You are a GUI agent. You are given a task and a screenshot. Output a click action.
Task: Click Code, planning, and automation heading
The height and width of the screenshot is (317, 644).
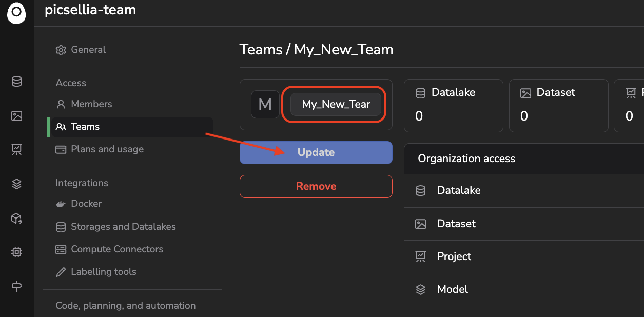click(126, 306)
